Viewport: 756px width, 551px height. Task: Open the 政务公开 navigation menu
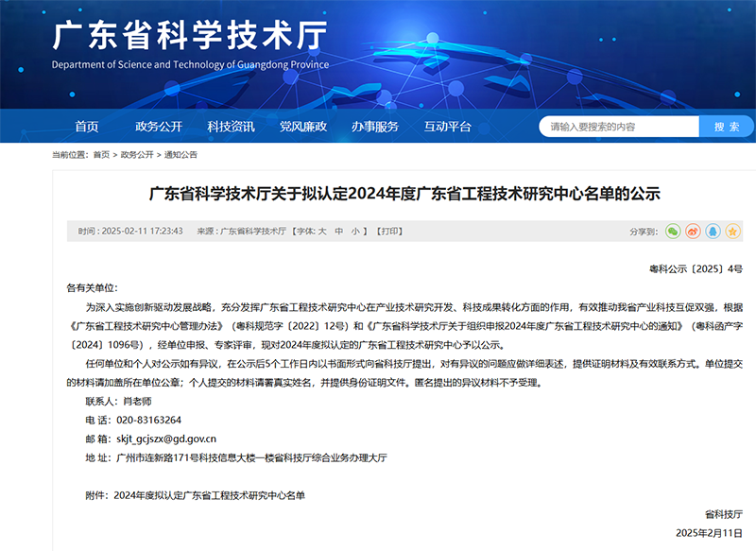coord(157,126)
